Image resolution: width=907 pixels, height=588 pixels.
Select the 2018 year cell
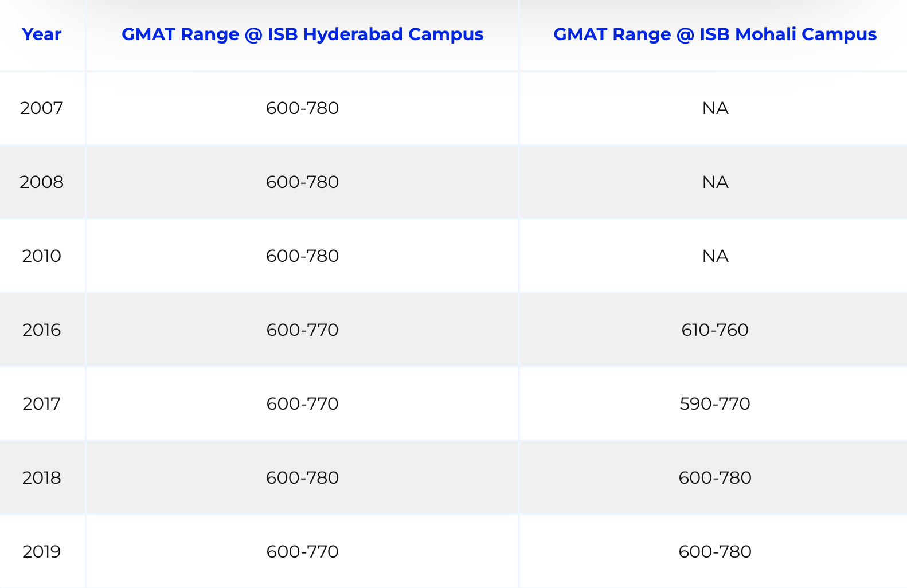41,477
